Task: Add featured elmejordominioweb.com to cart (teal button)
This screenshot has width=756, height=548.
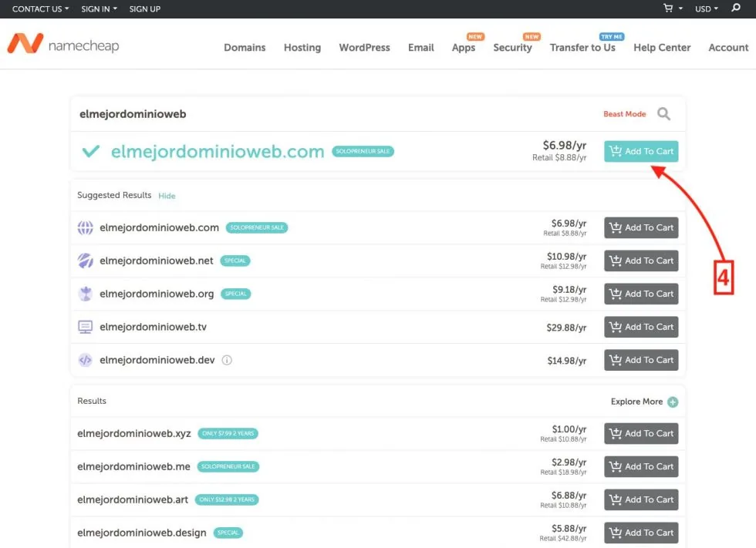Action: click(x=641, y=151)
